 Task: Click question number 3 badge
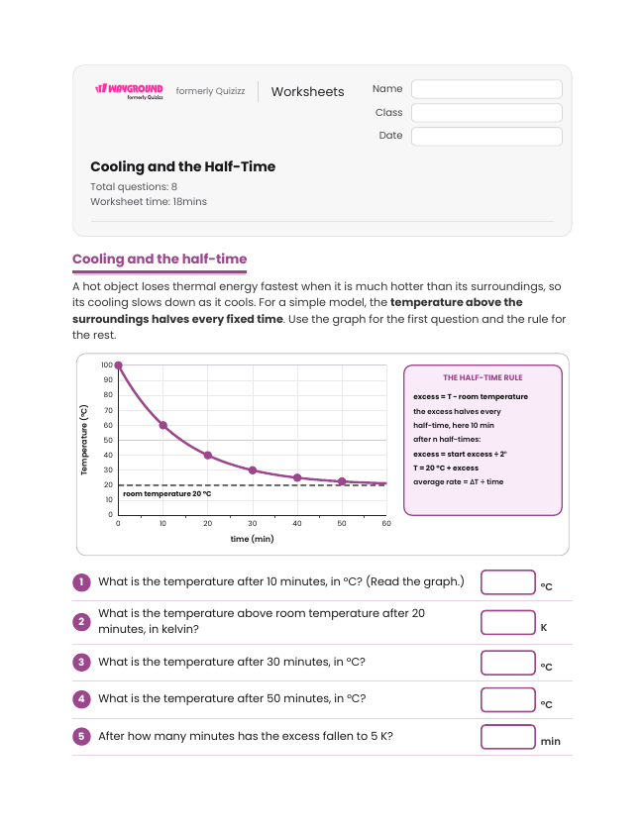coord(81,663)
